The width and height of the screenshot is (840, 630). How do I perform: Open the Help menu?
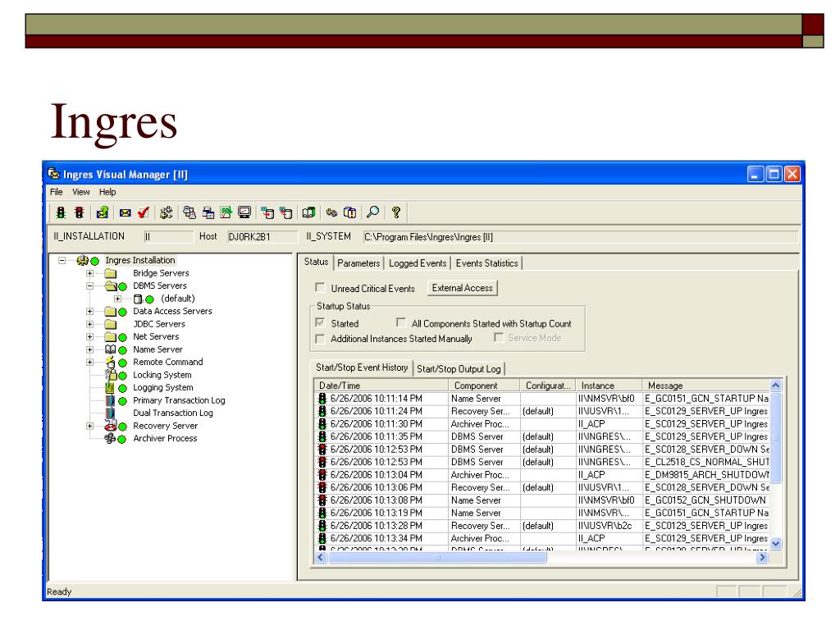coord(107,192)
